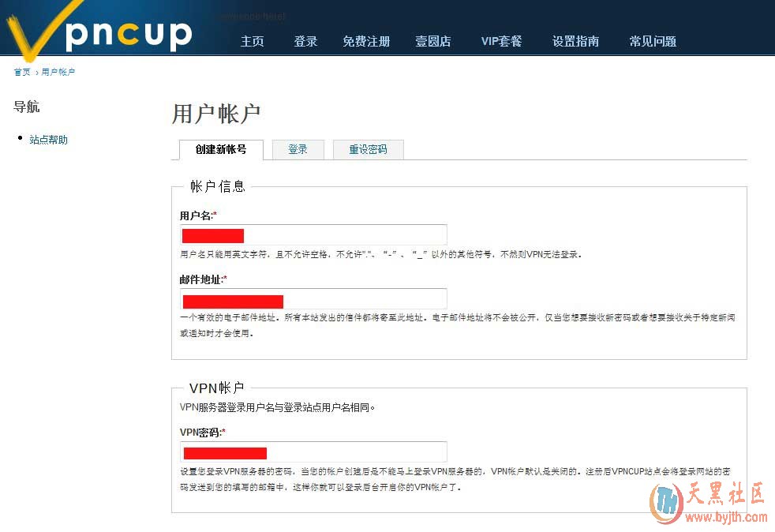Screen dimensions: 775x532
Task: Select 设置指南 in the top navigation
Action: [x=575, y=41]
